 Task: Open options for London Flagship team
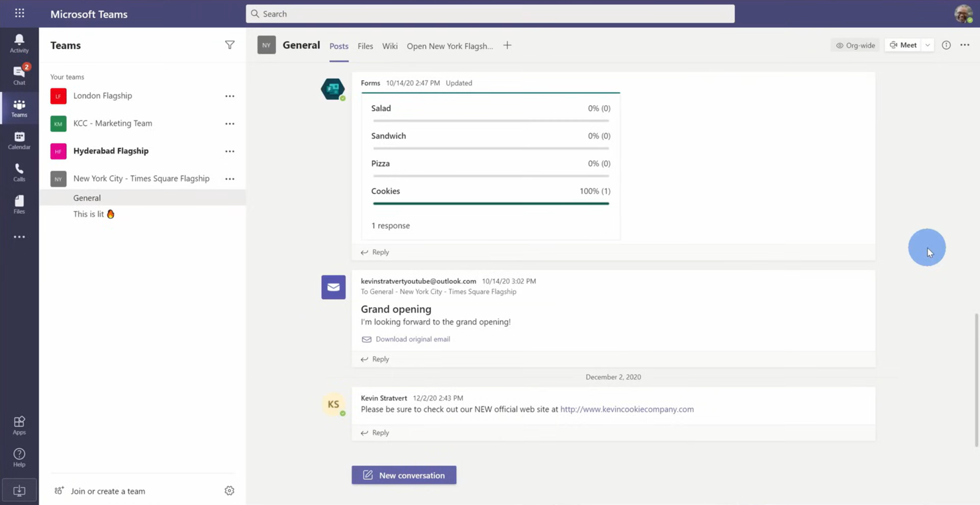pyautogui.click(x=230, y=96)
